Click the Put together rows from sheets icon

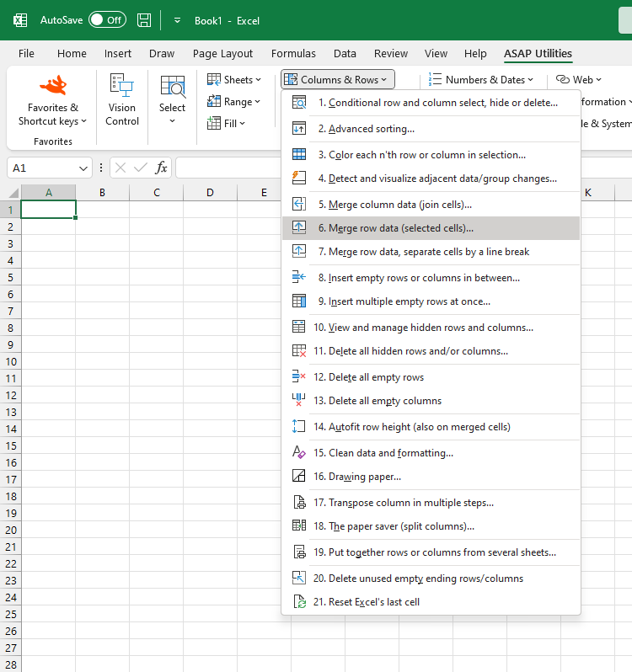point(299,552)
